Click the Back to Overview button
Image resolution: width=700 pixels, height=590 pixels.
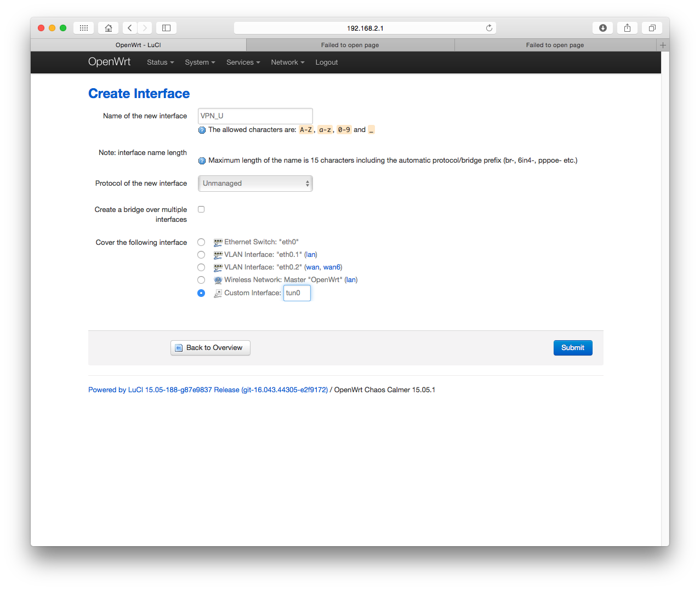(210, 348)
